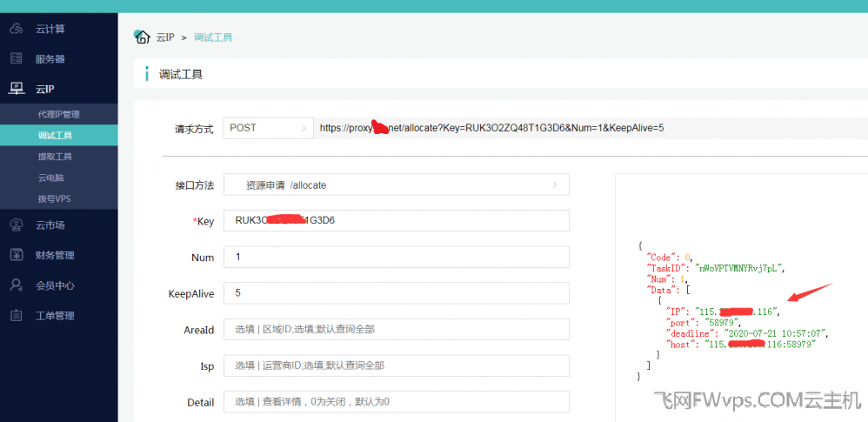
Task: Click the member icon beside 会员中心
Action: click(17, 285)
